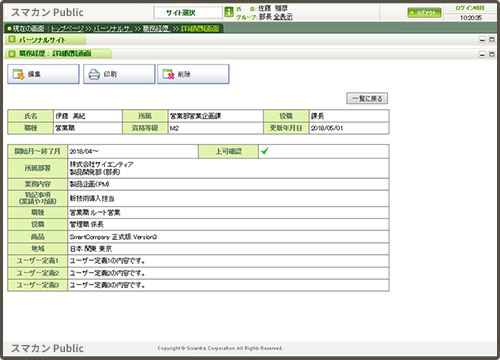Select the 営業部営業企画課 cell
This screenshot has width=500, height=360.
point(215,116)
